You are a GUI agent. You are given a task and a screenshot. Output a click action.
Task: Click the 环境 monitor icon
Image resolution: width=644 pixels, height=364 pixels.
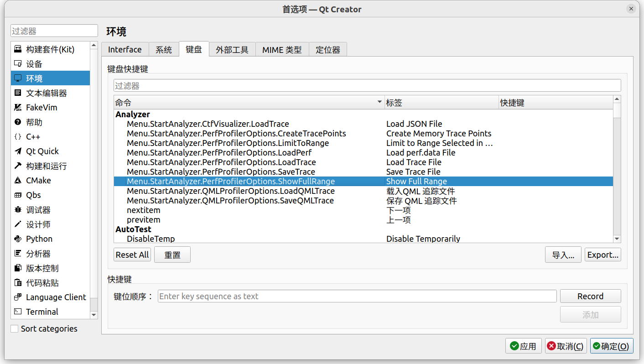[18, 78]
